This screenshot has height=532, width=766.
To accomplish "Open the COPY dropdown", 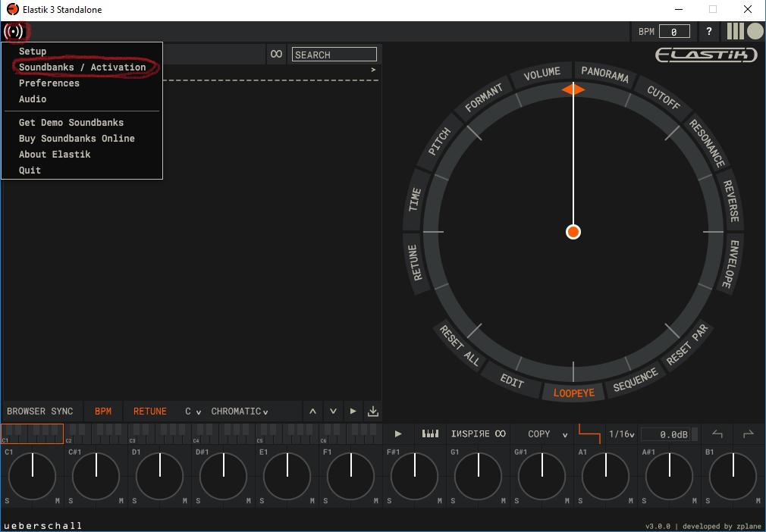I will pyautogui.click(x=548, y=434).
